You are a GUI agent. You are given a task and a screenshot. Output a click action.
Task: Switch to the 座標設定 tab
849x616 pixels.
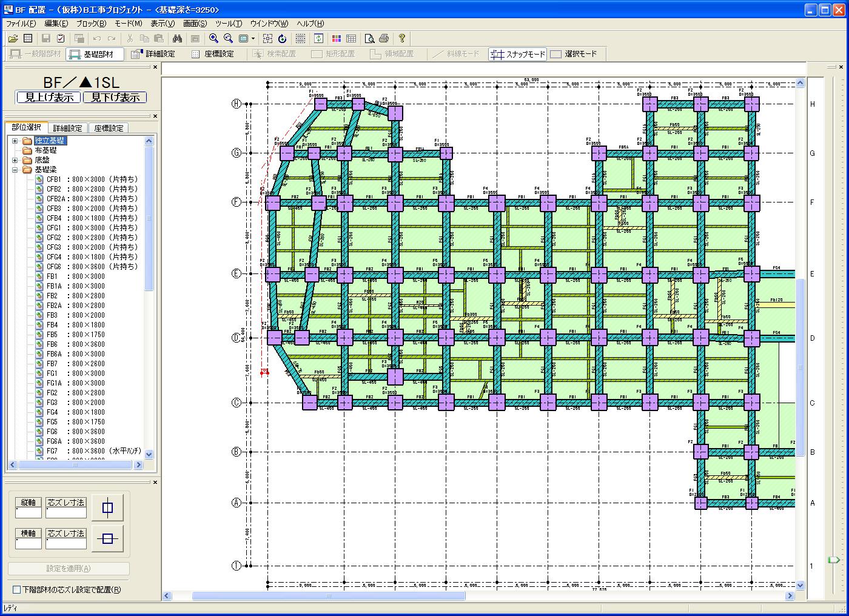pos(109,129)
